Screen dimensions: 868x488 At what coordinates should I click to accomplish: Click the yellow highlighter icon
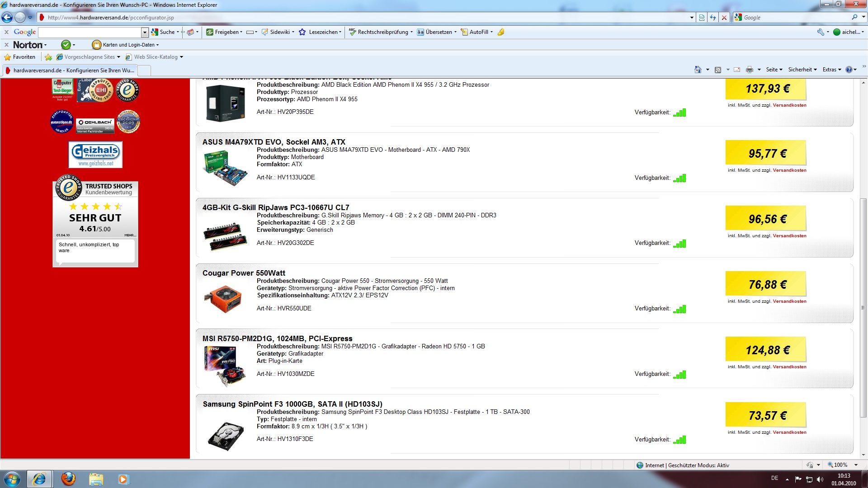pos(501,32)
